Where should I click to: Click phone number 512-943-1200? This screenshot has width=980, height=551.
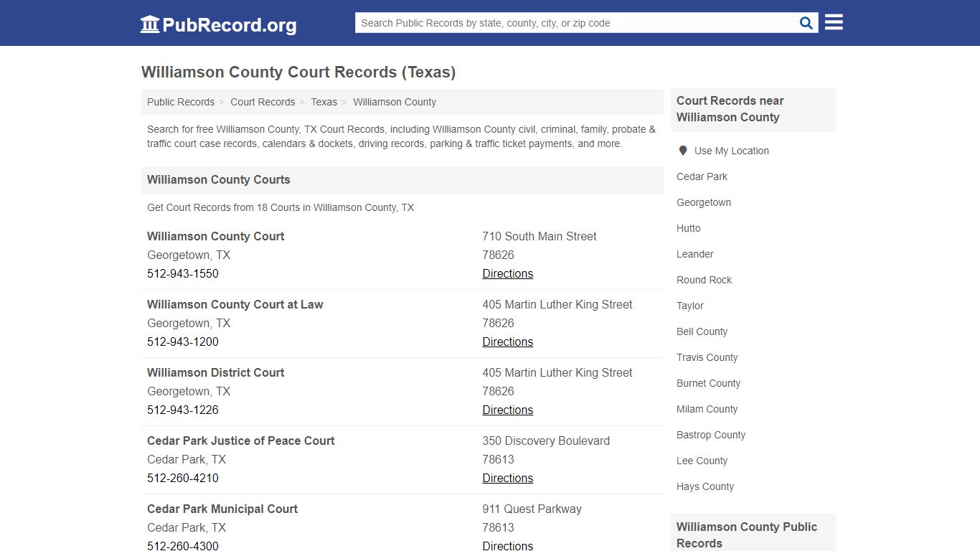point(183,342)
